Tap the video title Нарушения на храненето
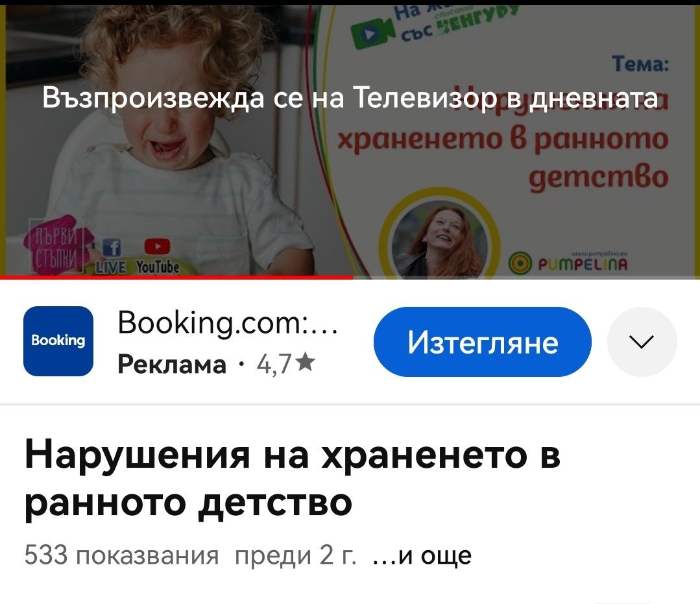Image resolution: width=700 pixels, height=604 pixels. tap(293, 479)
